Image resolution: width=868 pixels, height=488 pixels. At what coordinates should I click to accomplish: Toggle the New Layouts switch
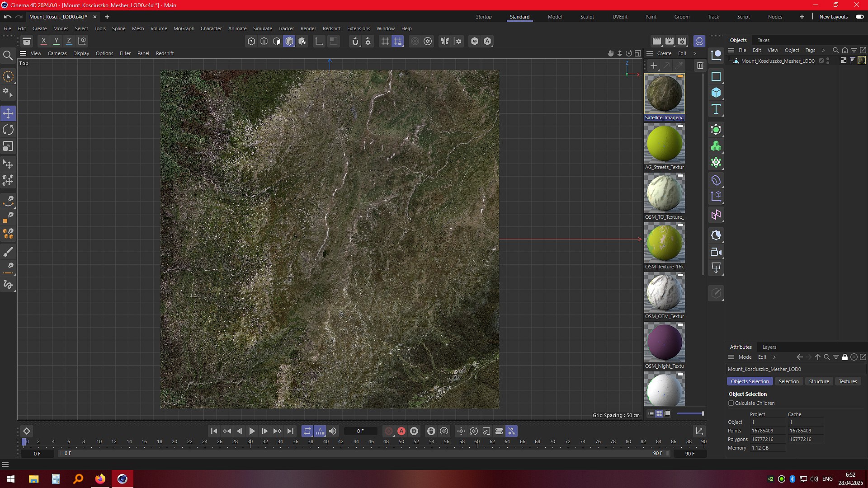[x=859, y=17]
